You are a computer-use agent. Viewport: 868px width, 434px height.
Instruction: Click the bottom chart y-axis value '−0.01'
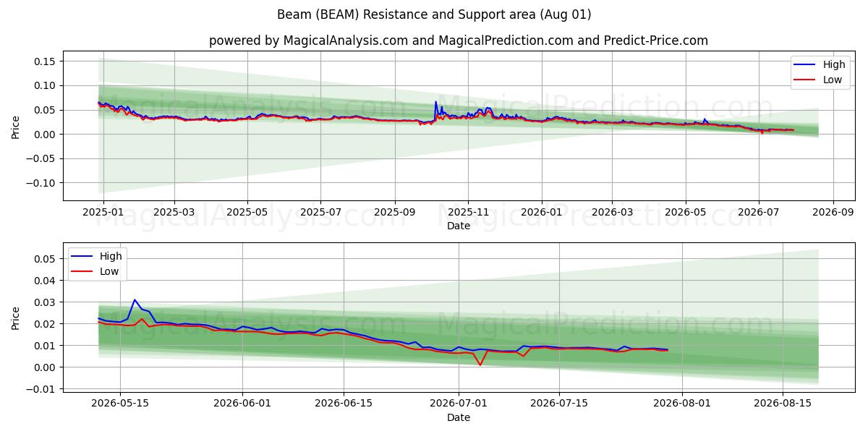click(41, 389)
